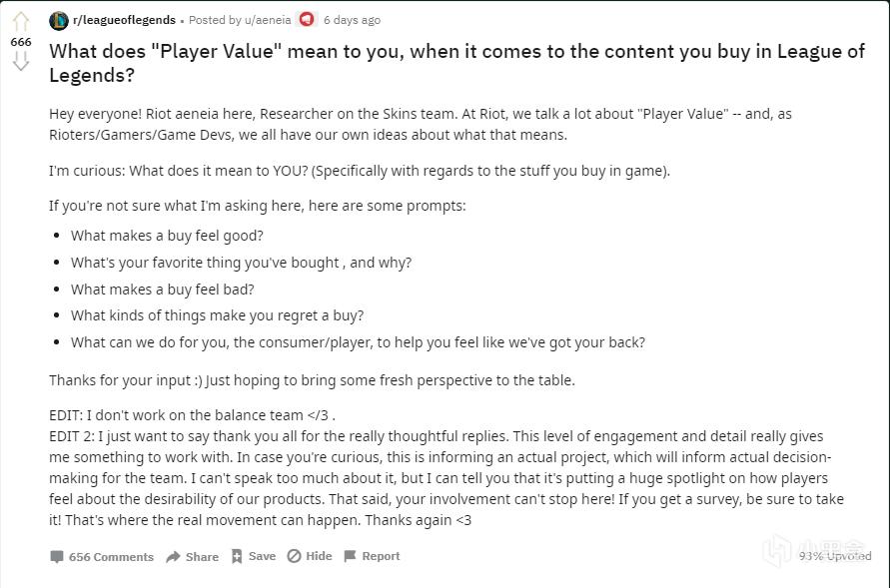Click the Report flag icon

350,557
